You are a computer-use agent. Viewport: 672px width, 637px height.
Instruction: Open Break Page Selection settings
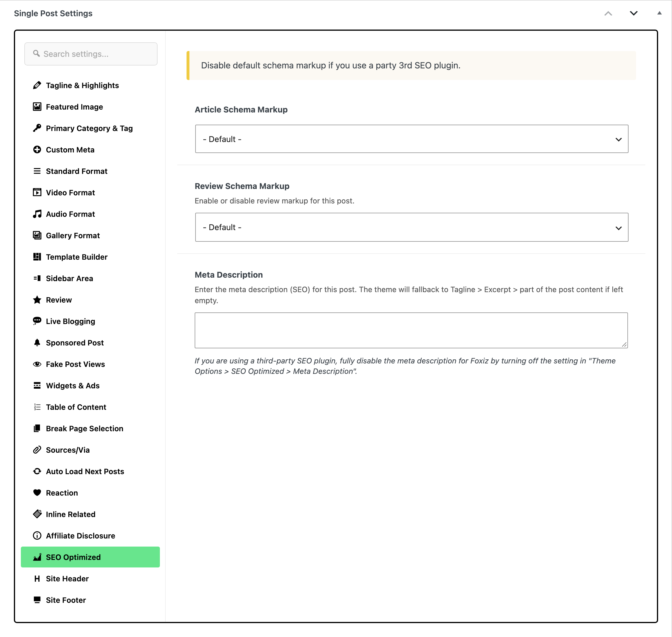(90, 429)
